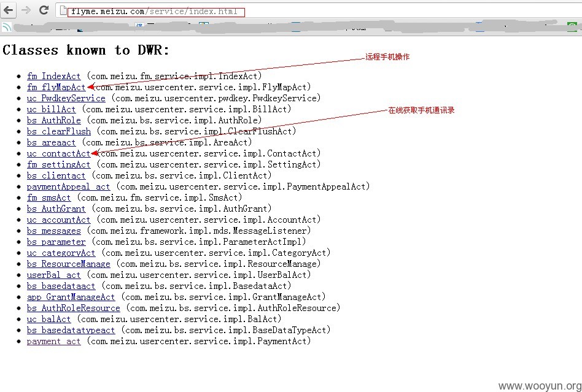Select text com.meizu.usercenter.pwdkey.PwdkeyService

click(215, 99)
